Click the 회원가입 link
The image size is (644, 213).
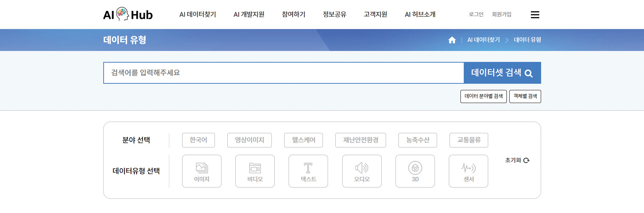click(x=502, y=15)
